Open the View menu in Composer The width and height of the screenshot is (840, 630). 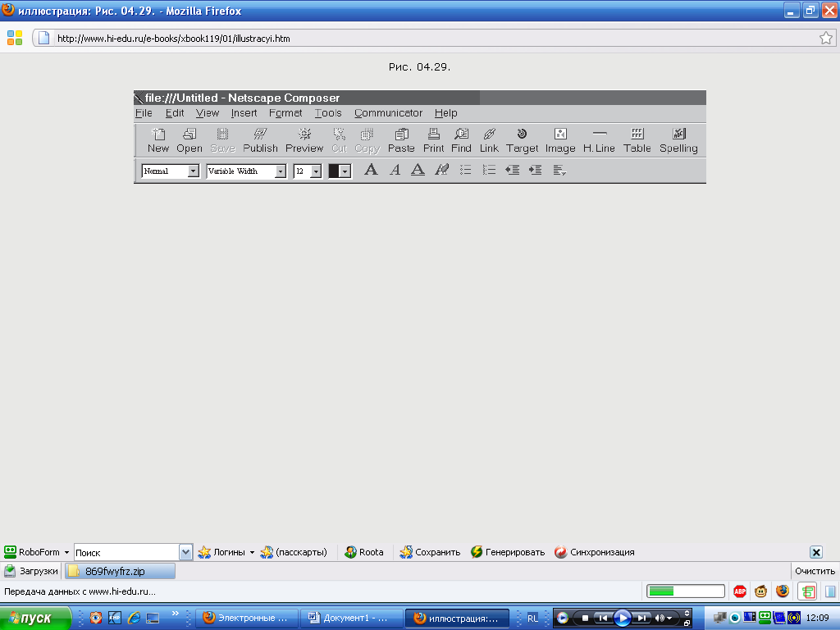coord(208,113)
